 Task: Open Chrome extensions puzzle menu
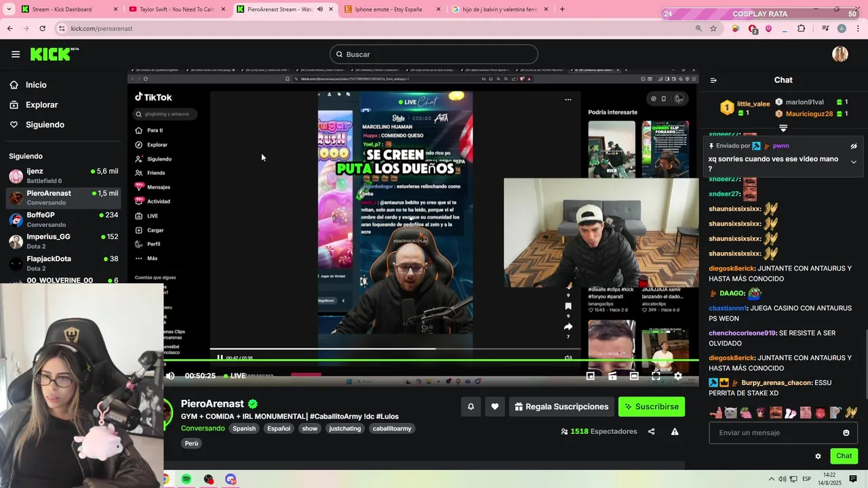click(x=802, y=28)
